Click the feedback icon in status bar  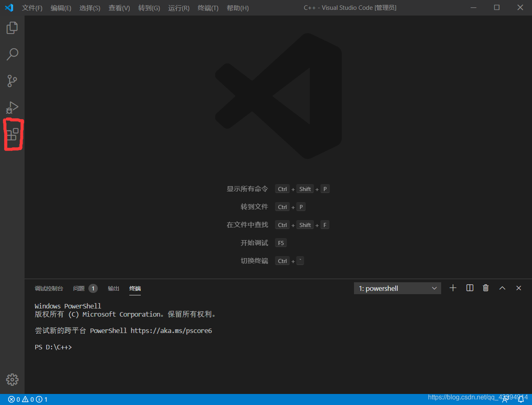click(x=506, y=399)
